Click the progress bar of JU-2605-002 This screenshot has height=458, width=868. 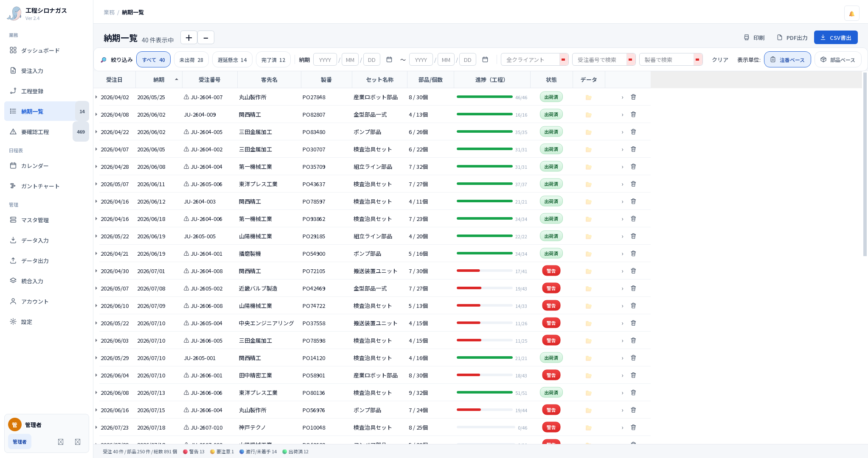click(484, 288)
